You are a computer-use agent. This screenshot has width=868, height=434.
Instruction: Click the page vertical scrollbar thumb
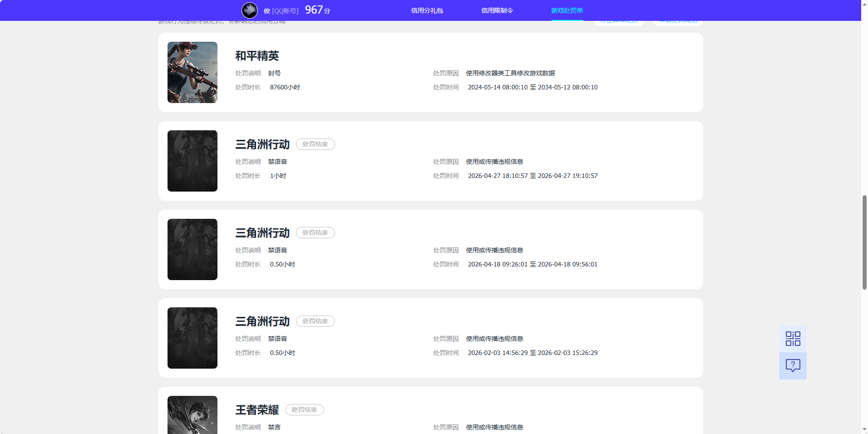tap(864, 242)
